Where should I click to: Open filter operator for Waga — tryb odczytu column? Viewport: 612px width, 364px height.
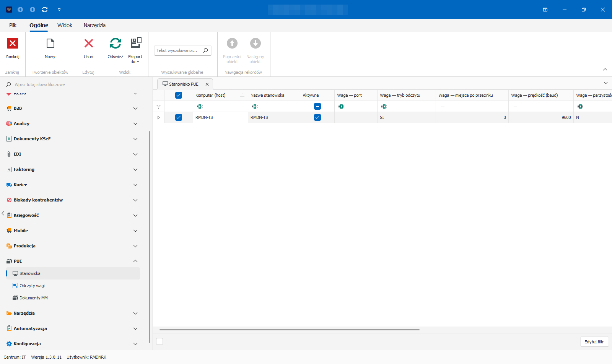[x=384, y=107]
